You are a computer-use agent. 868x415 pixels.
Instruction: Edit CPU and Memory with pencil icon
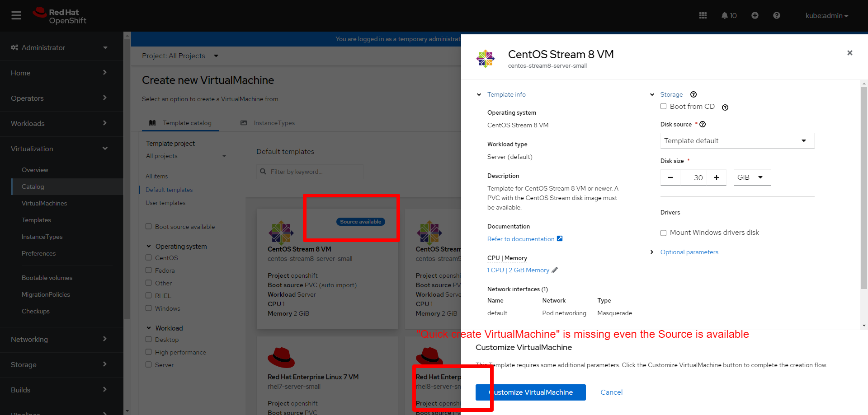(x=555, y=270)
